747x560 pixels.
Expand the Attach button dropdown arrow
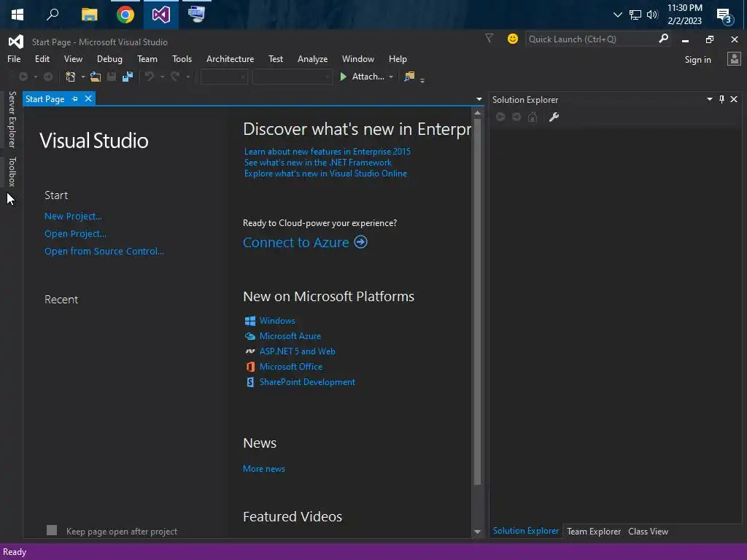click(391, 77)
